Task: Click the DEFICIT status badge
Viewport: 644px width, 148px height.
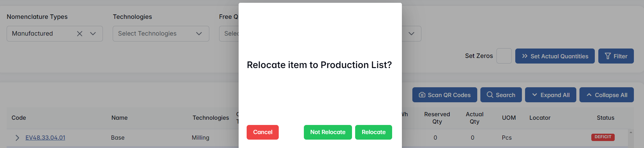Action: [602, 137]
